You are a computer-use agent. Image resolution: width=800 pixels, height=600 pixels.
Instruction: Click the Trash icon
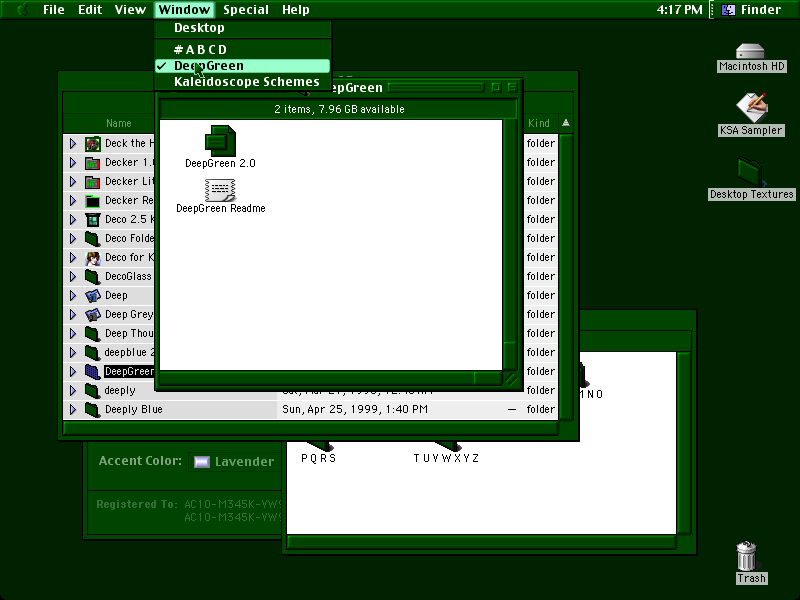coord(746,556)
